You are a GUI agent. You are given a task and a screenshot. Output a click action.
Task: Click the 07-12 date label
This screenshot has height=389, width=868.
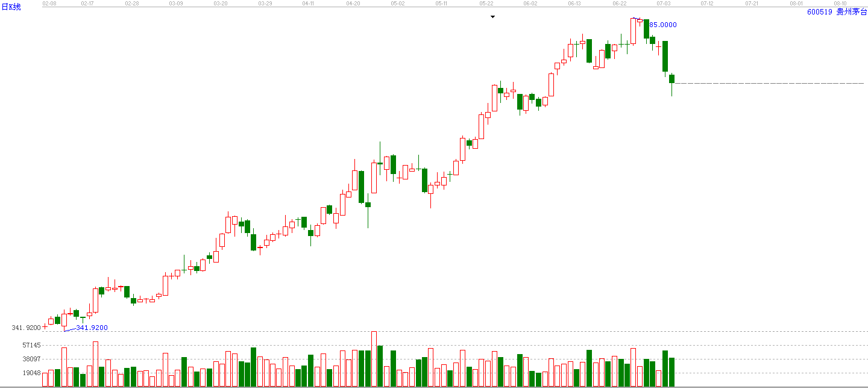point(707,3)
